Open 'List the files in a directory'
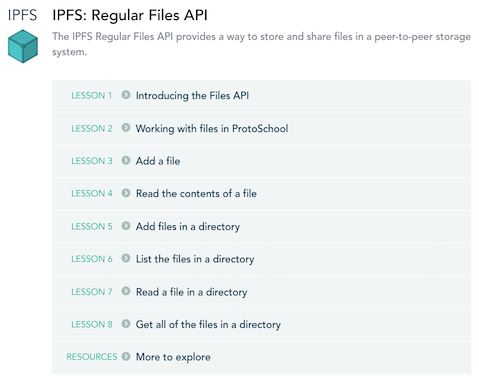 (x=195, y=259)
